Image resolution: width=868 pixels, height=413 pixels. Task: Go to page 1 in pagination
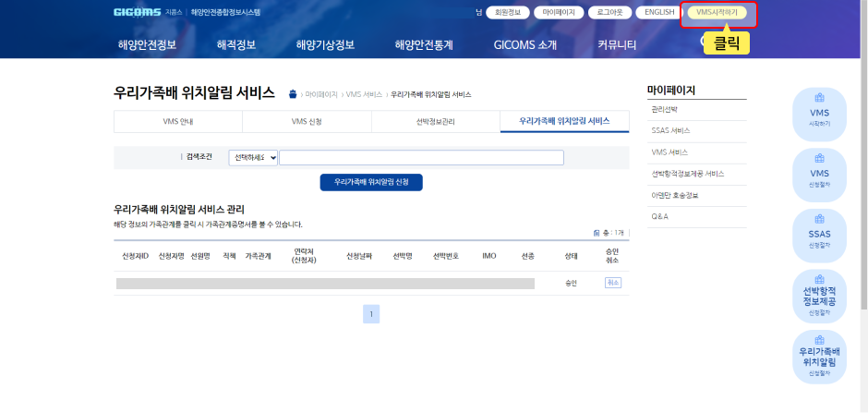coord(371,314)
